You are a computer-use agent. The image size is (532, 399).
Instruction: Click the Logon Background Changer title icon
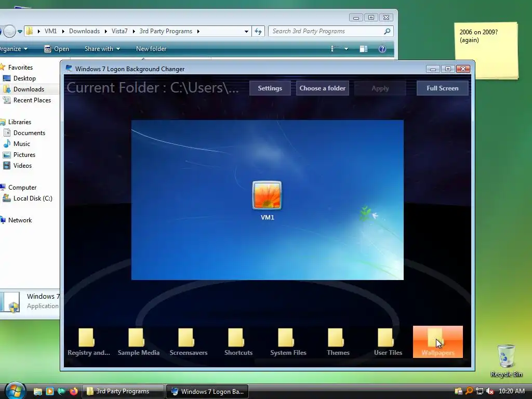pyautogui.click(x=69, y=69)
